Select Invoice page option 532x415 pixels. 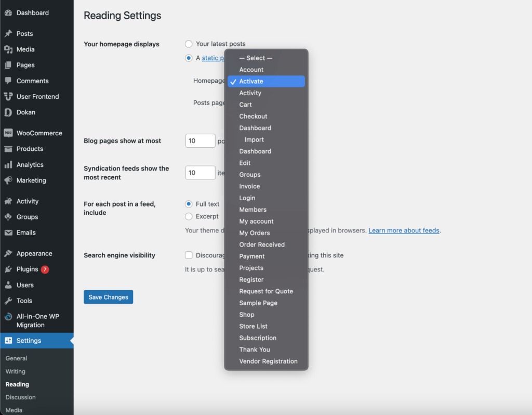(267, 187)
